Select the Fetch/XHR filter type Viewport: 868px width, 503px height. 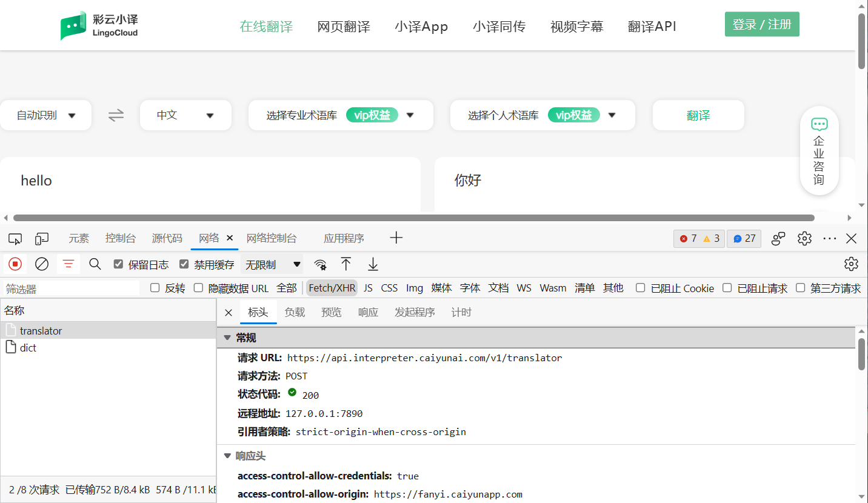tap(332, 288)
